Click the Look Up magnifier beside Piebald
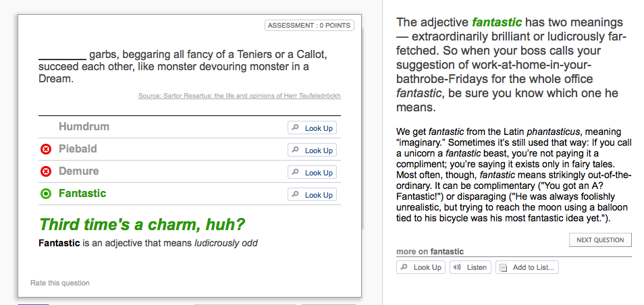644x305 pixels. coord(295,150)
